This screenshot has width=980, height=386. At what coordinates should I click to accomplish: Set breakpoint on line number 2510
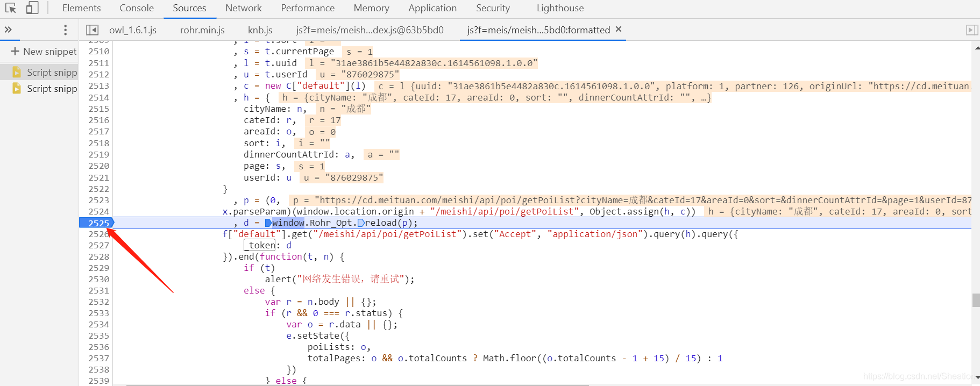(98, 52)
